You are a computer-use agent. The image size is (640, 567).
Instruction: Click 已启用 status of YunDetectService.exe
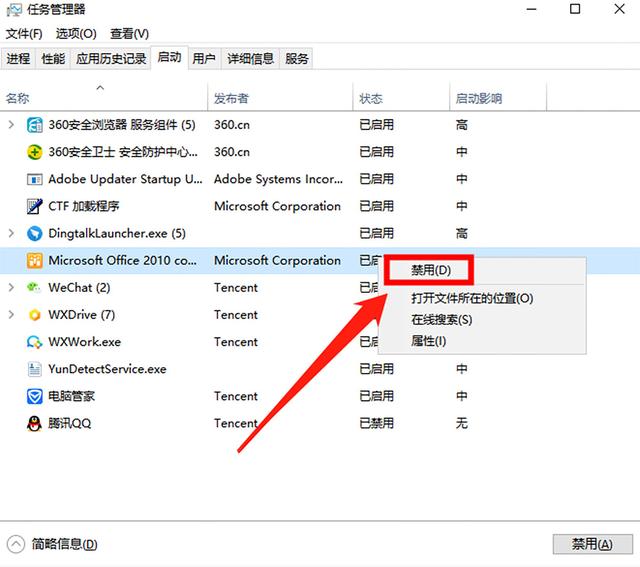pyautogui.click(x=376, y=369)
